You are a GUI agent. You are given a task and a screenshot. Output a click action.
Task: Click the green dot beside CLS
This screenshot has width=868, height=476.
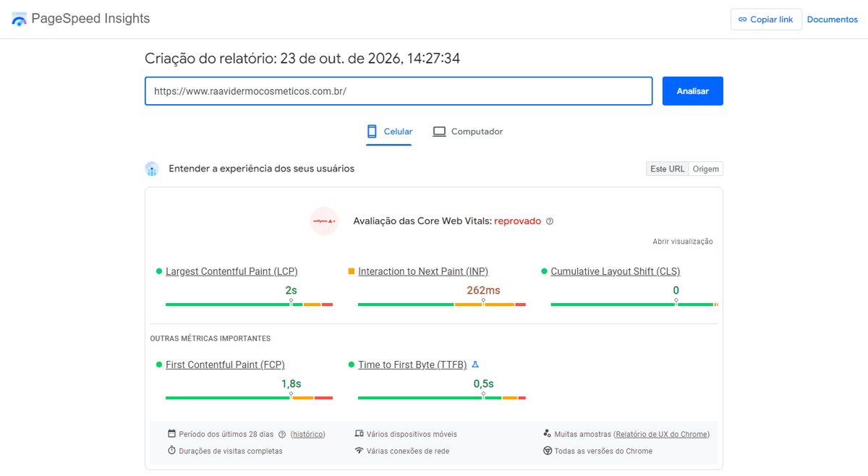coord(544,271)
